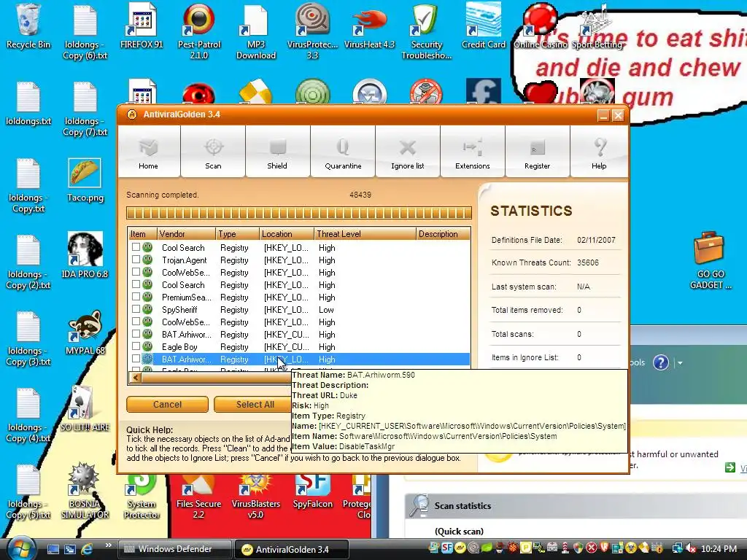Select the PremiumSea... vendor name
Viewport: 747px width, 560px height.
tap(186, 297)
